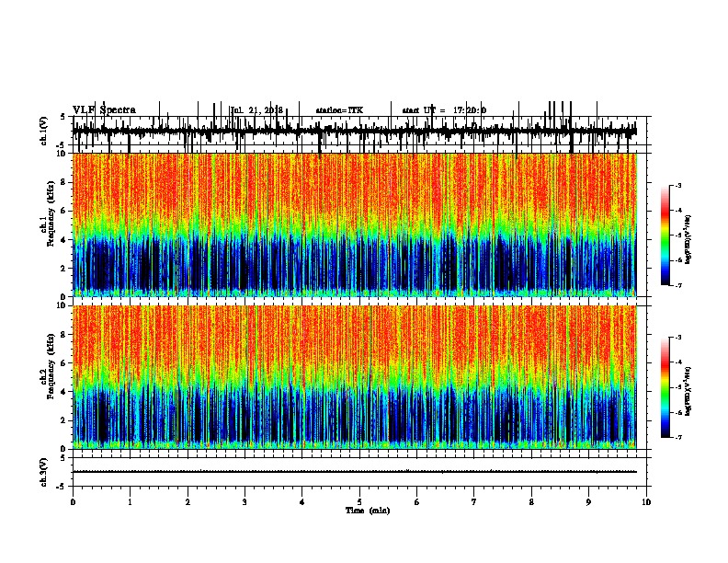
Task: Click the ch.1(V) voltage axis label
Action: (x=44, y=131)
